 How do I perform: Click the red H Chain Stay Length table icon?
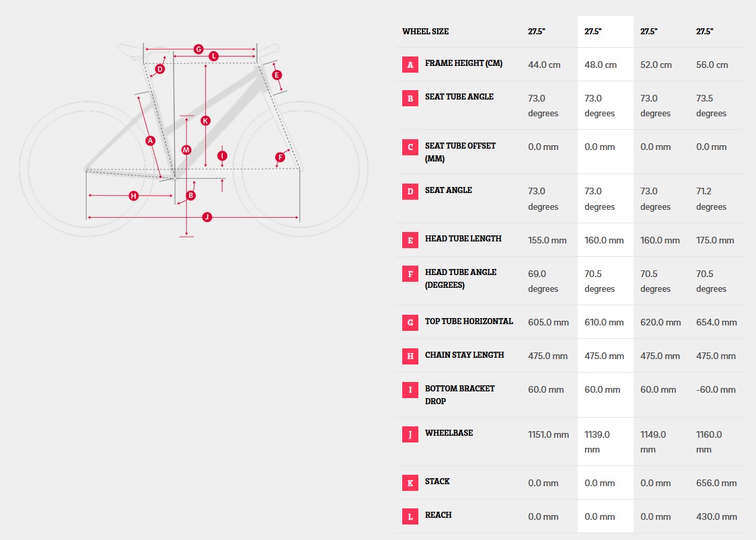[x=410, y=356]
